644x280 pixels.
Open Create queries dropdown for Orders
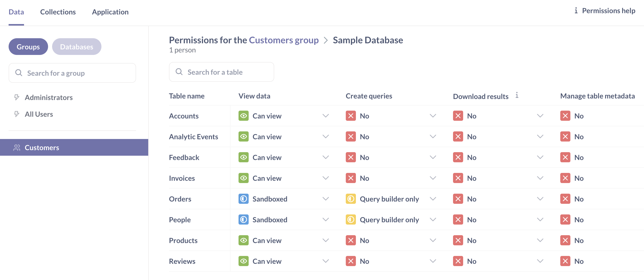[x=433, y=199]
